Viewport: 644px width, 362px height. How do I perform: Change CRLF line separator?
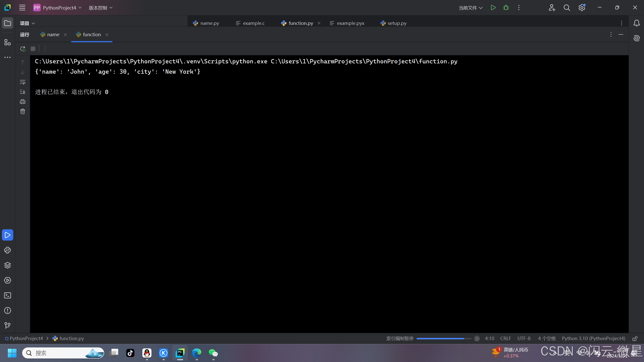point(506,338)
